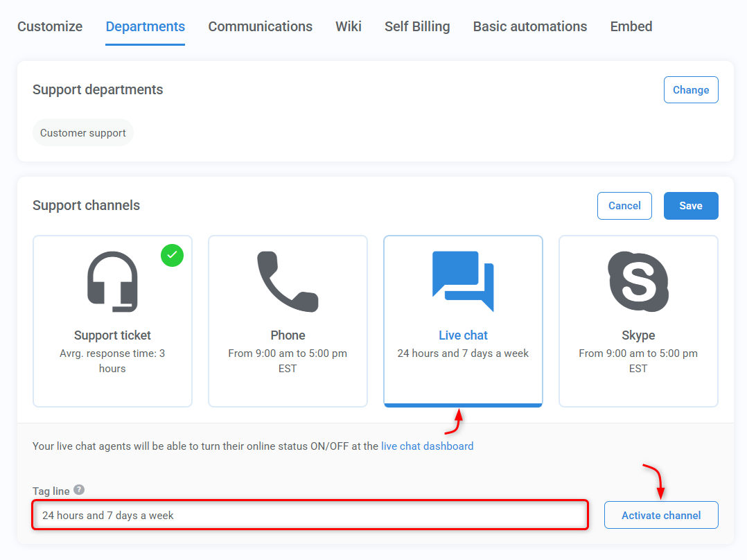This screenshot has height=560, width=747.
Task: Go to the Basic automations tab
Action: tap(529, 26)
